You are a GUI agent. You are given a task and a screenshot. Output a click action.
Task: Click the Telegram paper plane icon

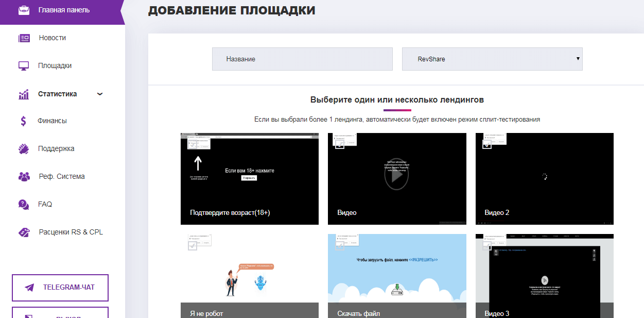30,288
